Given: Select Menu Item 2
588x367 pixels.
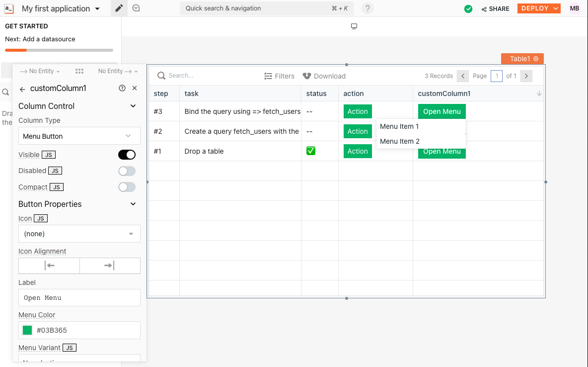Looking at the screenshot, I should [421, 141].
